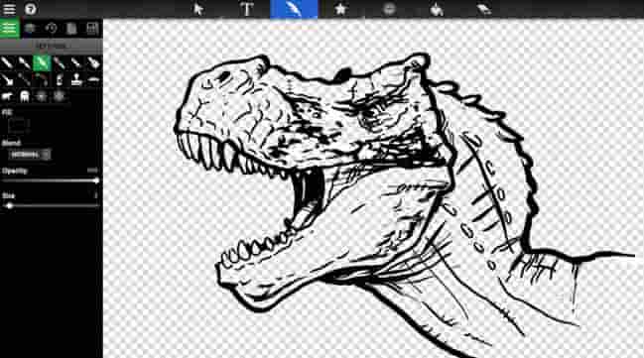
Task: Click the Size slider track
Action: click(x=51, y=205)
